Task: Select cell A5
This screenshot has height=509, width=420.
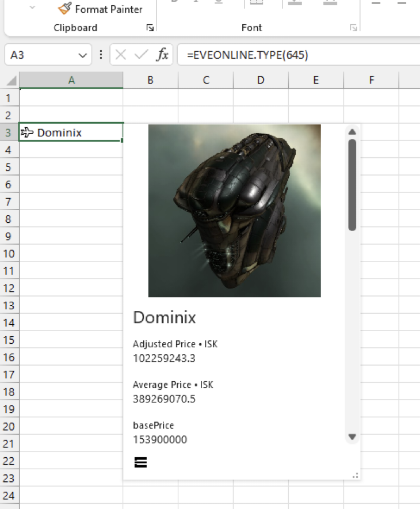Action: click(x=71, y=167)
